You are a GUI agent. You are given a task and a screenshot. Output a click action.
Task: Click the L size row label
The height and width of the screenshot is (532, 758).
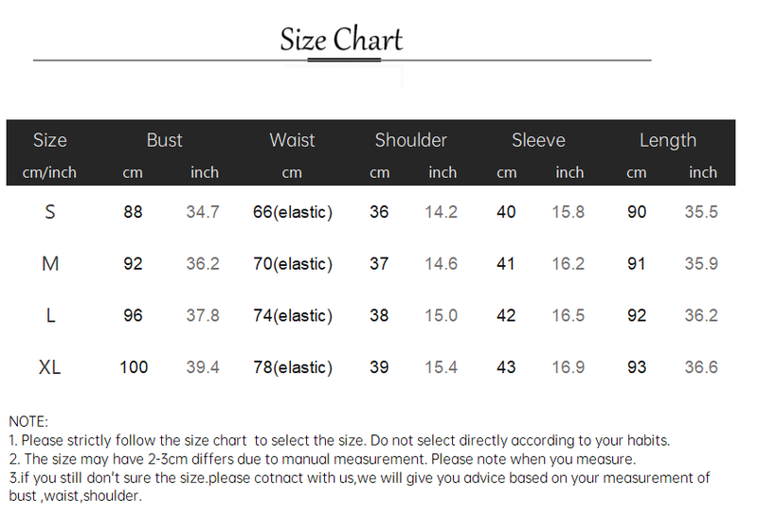coord(50,315)
